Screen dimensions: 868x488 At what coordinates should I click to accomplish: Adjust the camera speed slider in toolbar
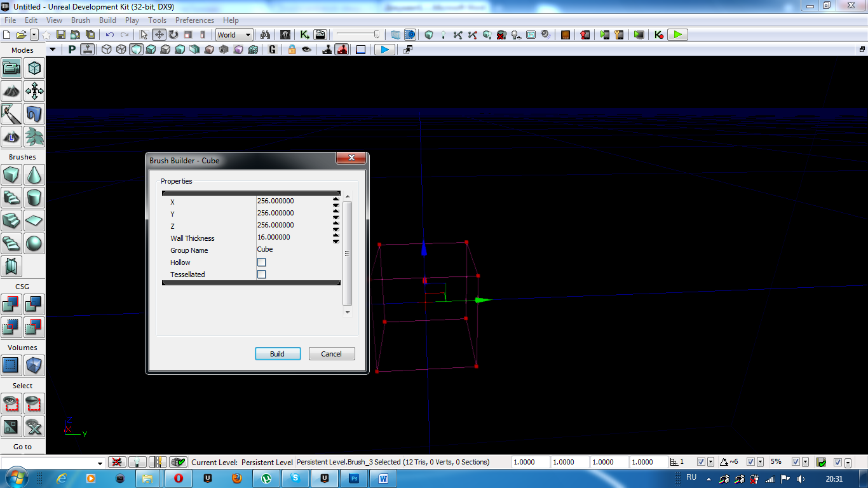(358, 35)
